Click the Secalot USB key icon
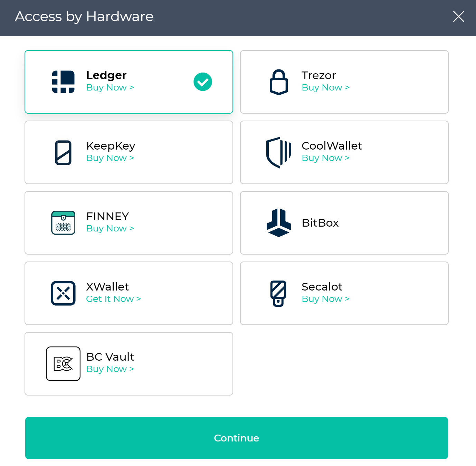Viewport: 476px width, 466px height. coord(278,293)
